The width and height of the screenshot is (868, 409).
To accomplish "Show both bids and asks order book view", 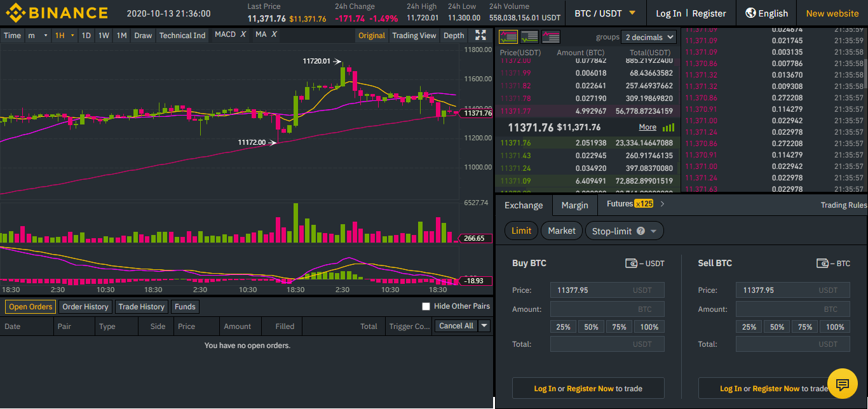I will tap(508, 37).
